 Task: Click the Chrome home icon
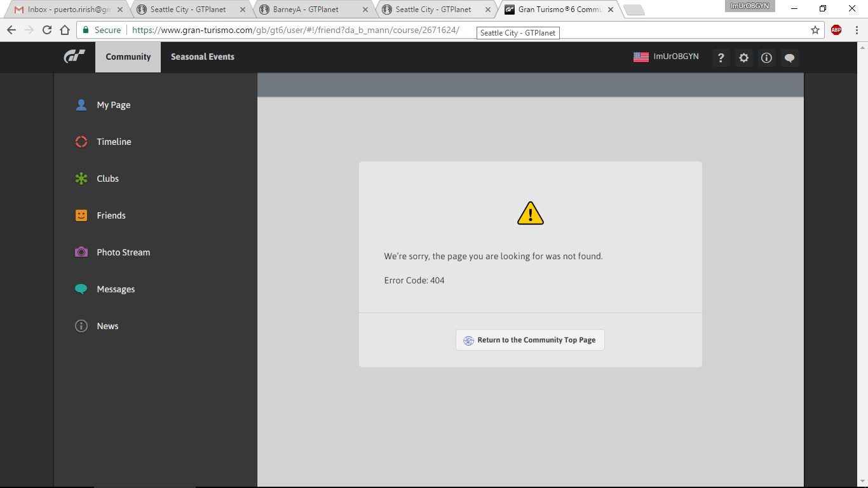point(65,30)
